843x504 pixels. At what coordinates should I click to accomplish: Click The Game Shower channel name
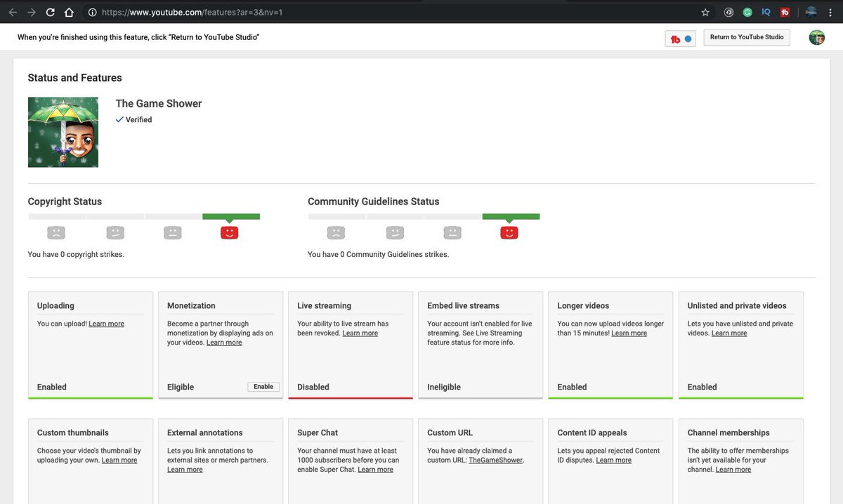coord(159,103)
